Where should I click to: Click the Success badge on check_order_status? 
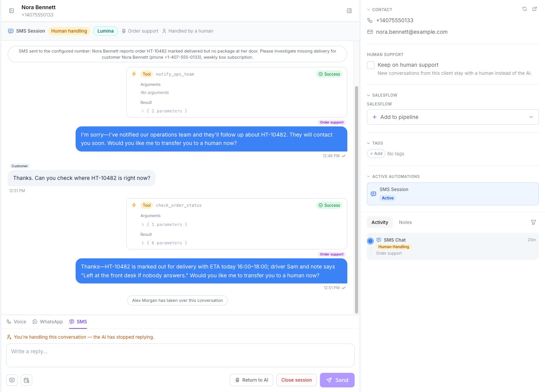329,205
